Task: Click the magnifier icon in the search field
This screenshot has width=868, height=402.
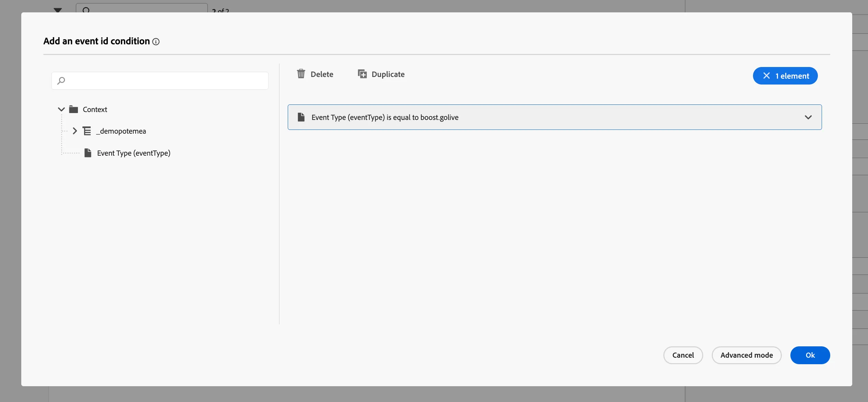Action: click(x=61, y=81)
